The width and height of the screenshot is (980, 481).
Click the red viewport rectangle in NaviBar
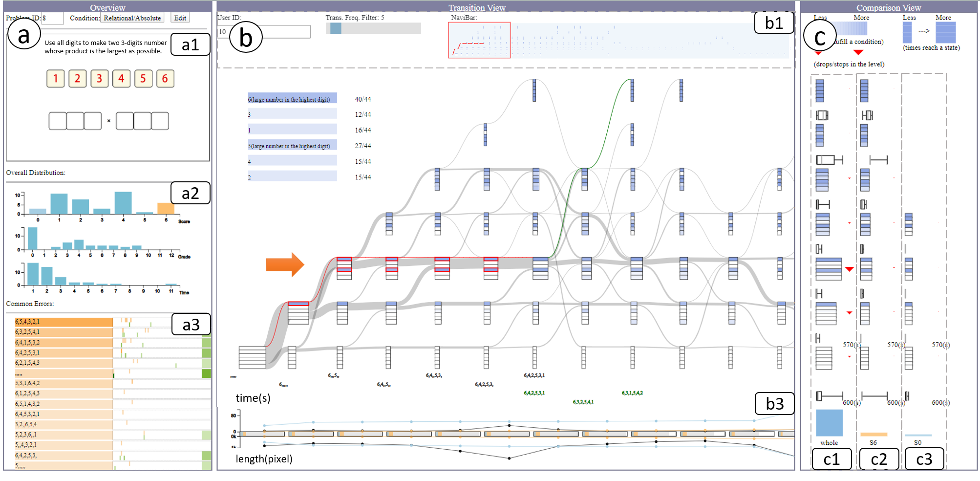pyautogui.click(x=479, y=40)
